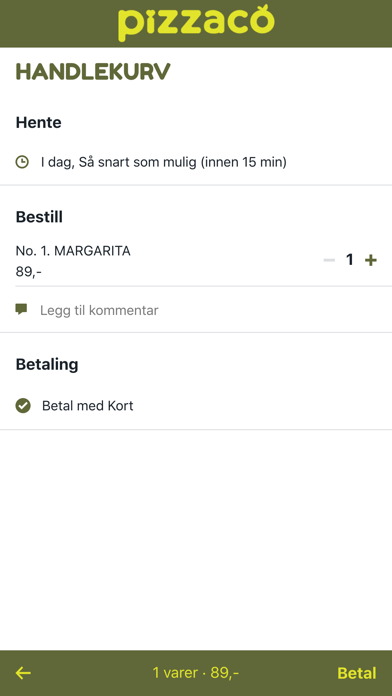Click the comment speech bubble icon
392x696 pixels.
21,309
